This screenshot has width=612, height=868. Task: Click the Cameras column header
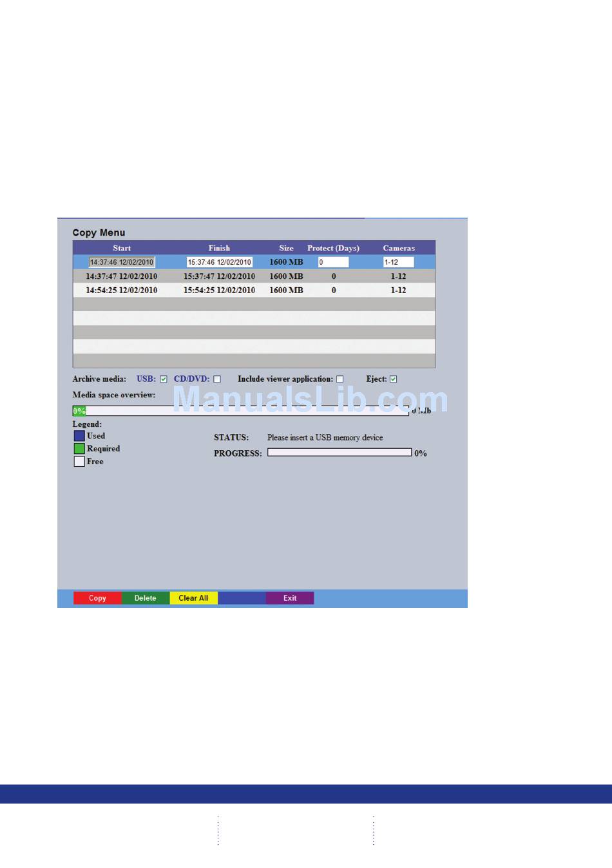pos(399,248)
